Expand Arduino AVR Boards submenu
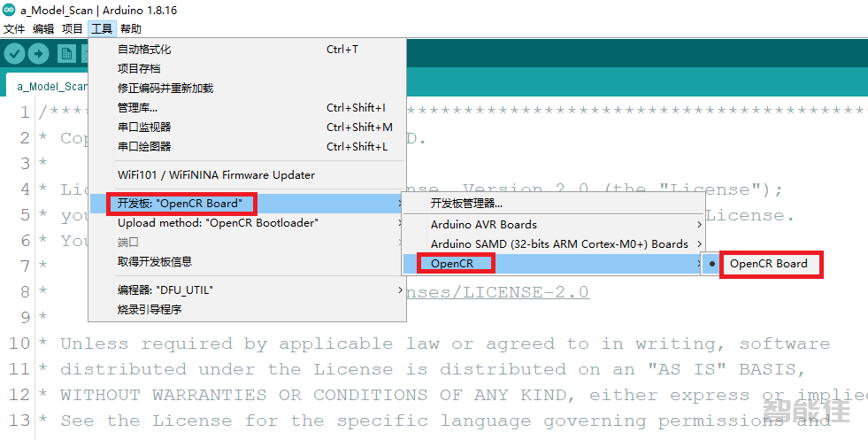 coord(484,225)
